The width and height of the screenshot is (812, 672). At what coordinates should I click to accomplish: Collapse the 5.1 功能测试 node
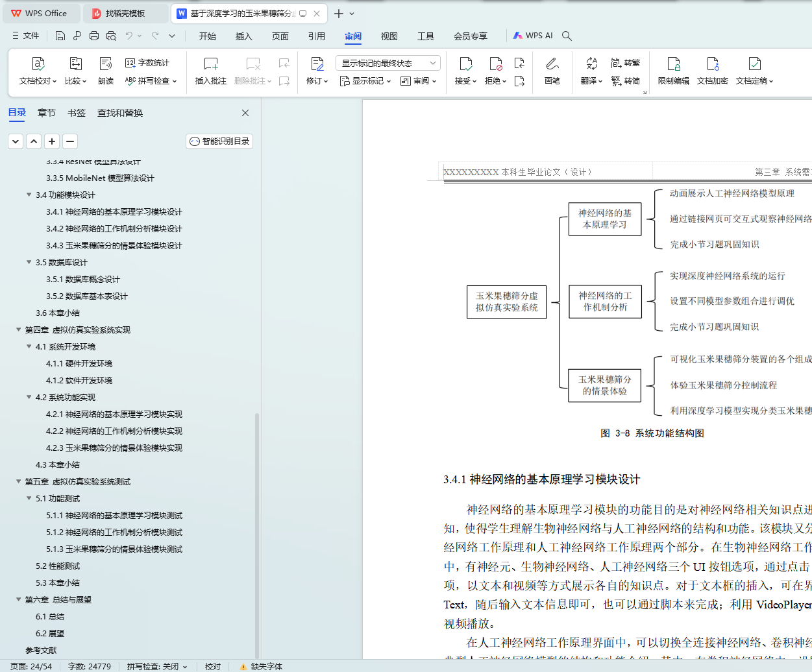tap(29, 498)
